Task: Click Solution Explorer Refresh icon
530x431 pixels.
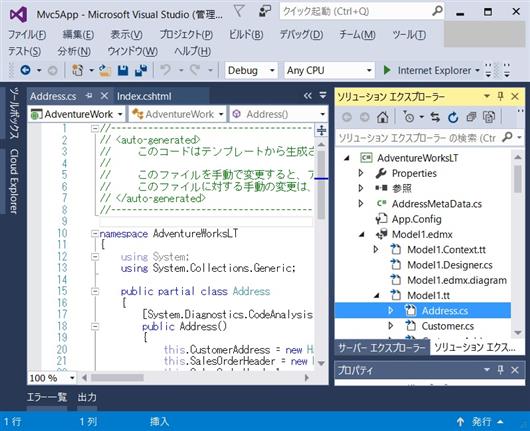Action: [453, 117]
